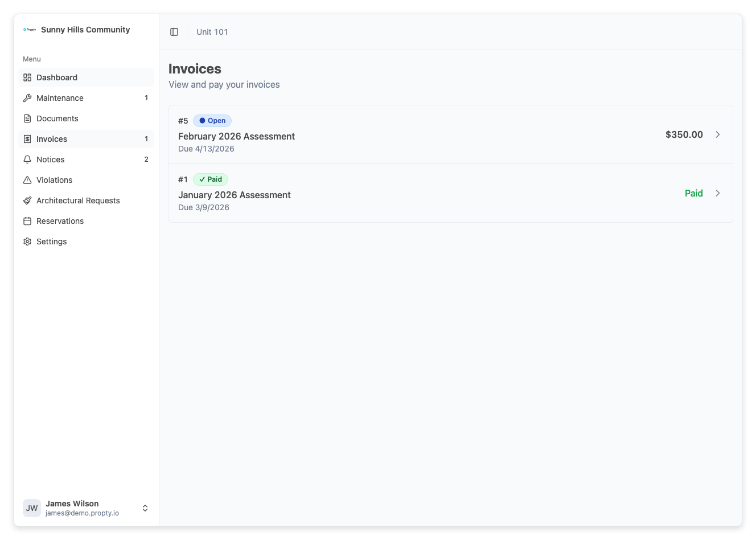Expand the January 2026 Assessment invoice chevron

point(718,193)
